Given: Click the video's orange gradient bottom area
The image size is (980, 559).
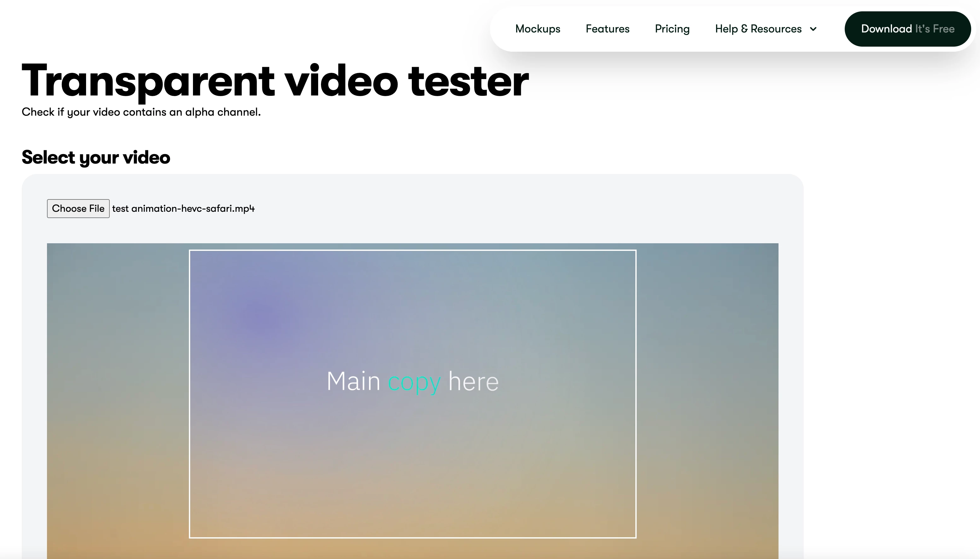Looking at the screenshot, I should click(413, 549).
